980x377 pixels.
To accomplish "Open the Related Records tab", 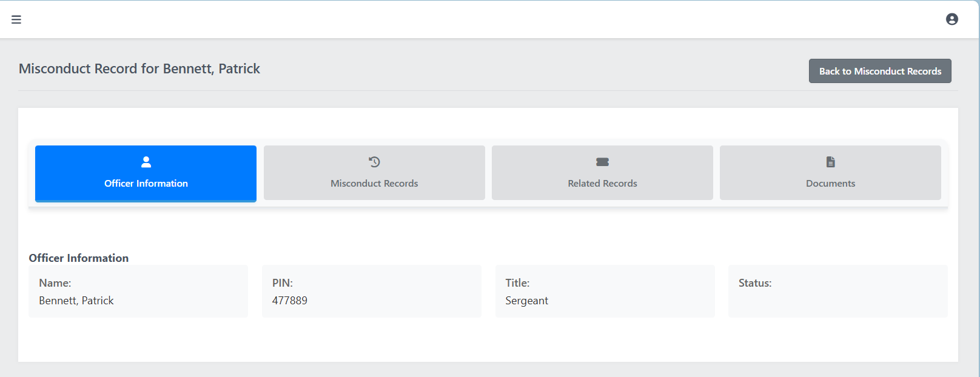I will pos(602,173).
